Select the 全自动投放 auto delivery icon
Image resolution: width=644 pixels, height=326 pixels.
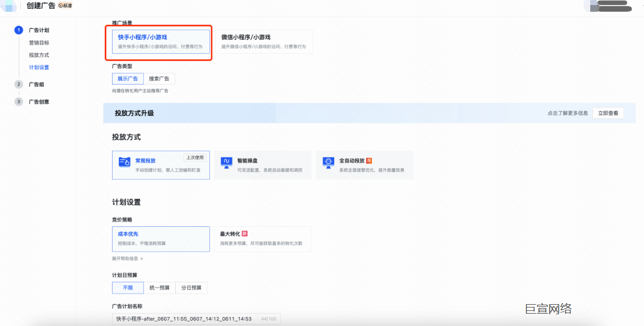pyautogui.click(x=329, y=161)
